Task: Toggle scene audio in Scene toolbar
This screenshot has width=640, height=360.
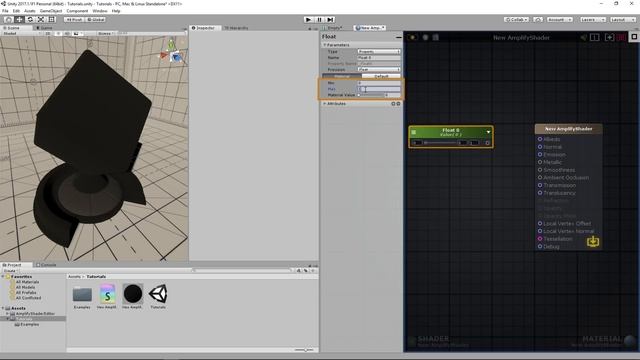Action: pos(67,33)
